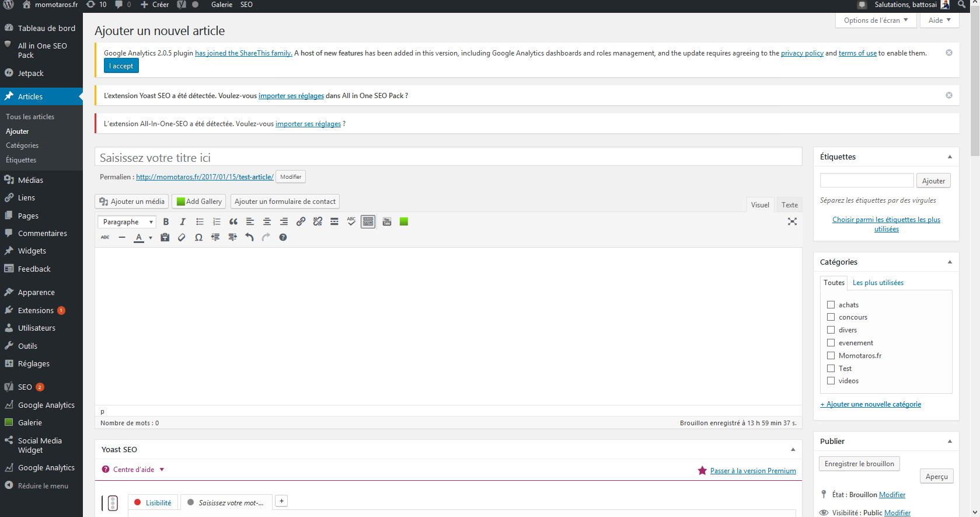The height and width of the screenshot is (517, 980).
Task: Open the Paragraphe format dropdown
Action: coord(127,222)
